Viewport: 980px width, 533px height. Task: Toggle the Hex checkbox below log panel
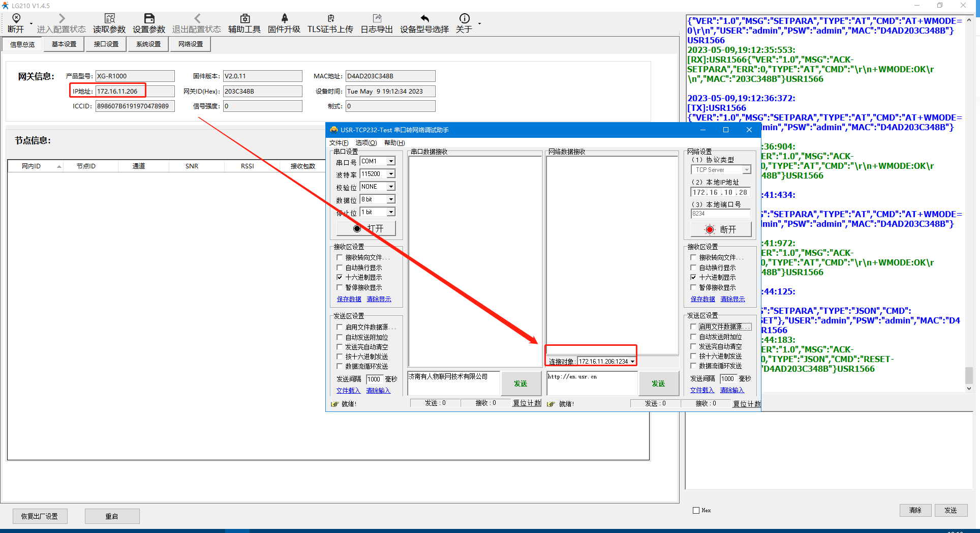pyautogui.click(x=696, y=510)
